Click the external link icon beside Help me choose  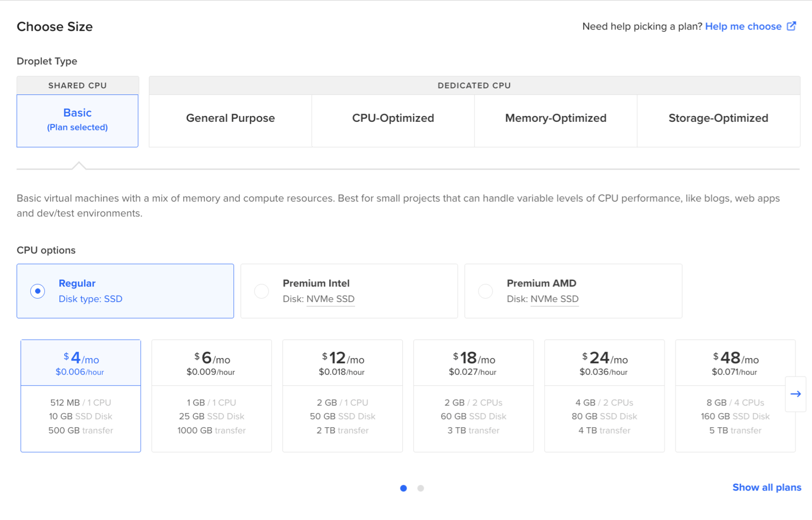tap(792, 26)
